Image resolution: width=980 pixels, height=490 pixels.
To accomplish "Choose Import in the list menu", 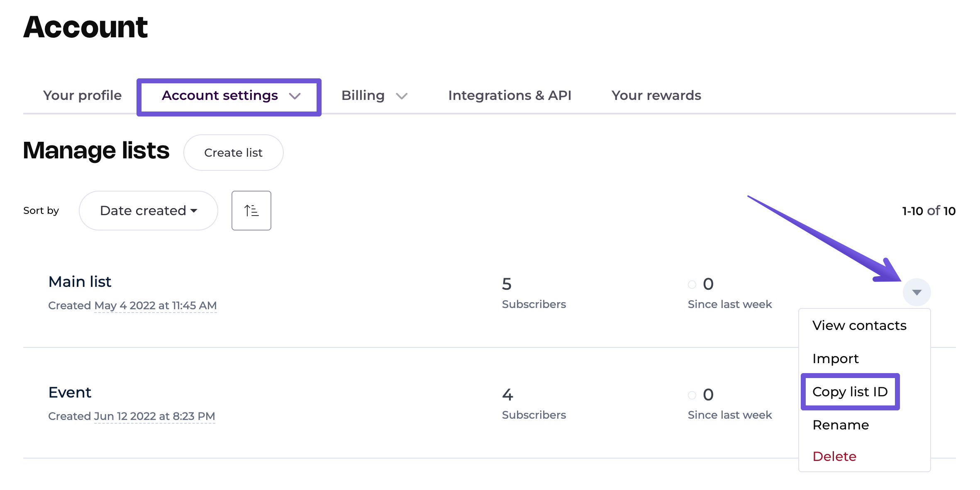I will click(835, 359).
